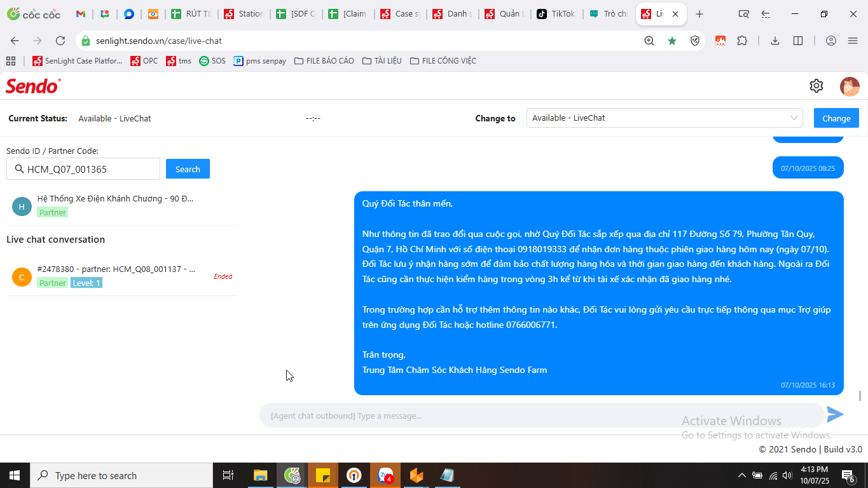Switch to the Case sy tab

pyautogui.click(x=400, y=14)
